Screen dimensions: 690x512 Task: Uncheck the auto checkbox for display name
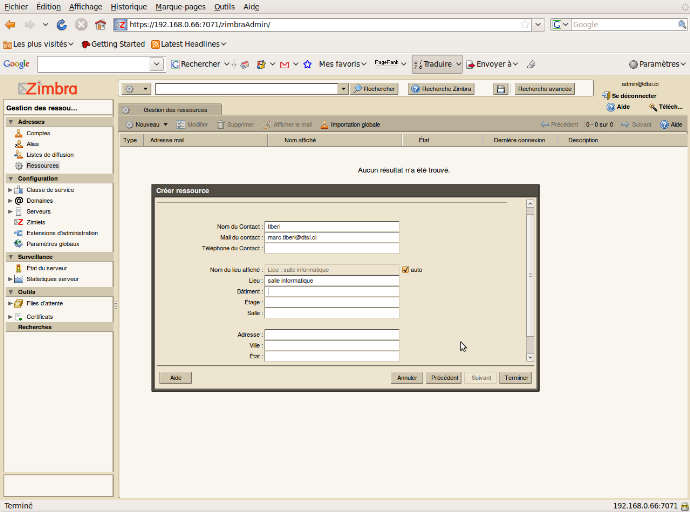pos(405,270)
